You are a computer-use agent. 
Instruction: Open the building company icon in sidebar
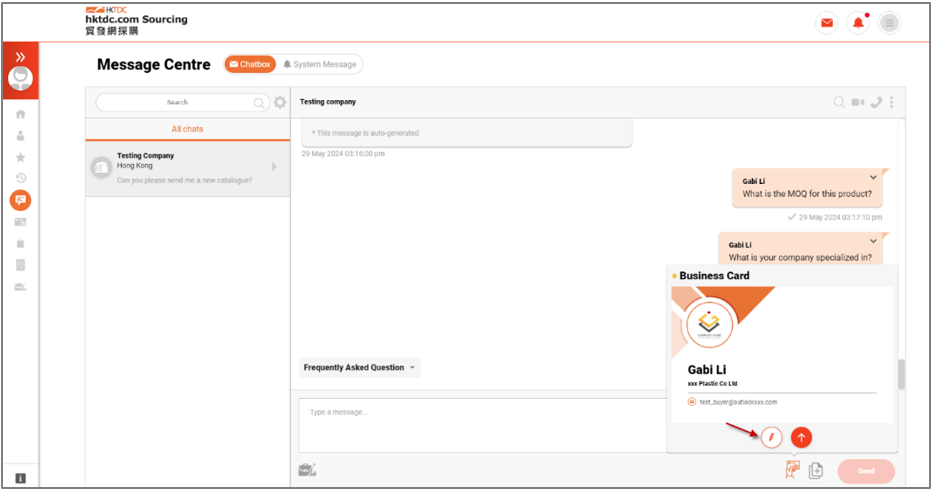click(x=20, y=265)
